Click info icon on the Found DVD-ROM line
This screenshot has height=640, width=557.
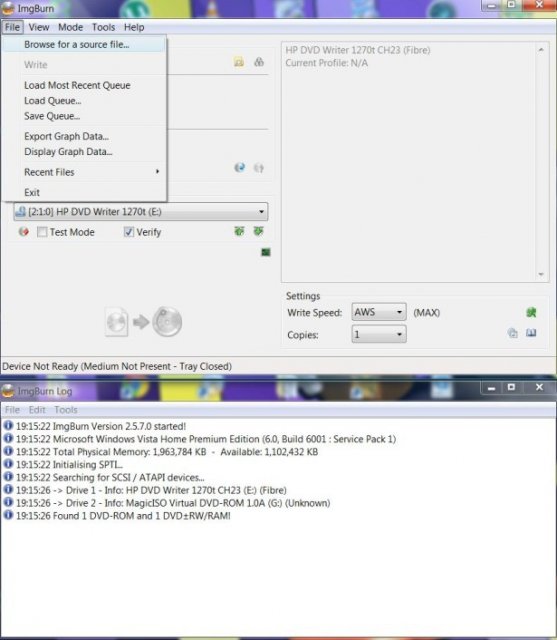point(8,515)
